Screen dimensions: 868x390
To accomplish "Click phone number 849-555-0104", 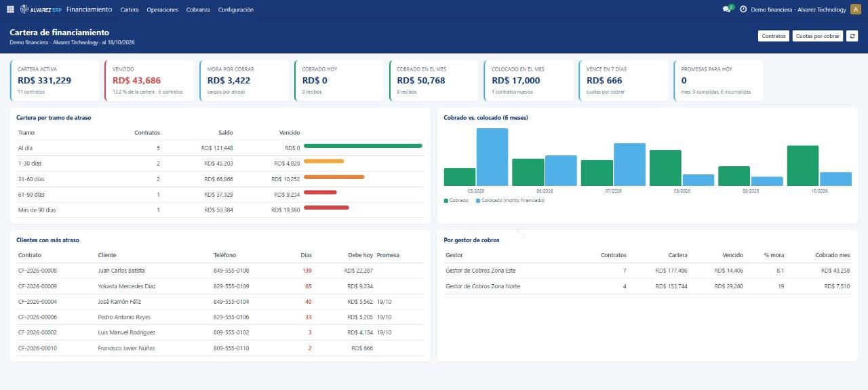I will click(x=231, y=302).
